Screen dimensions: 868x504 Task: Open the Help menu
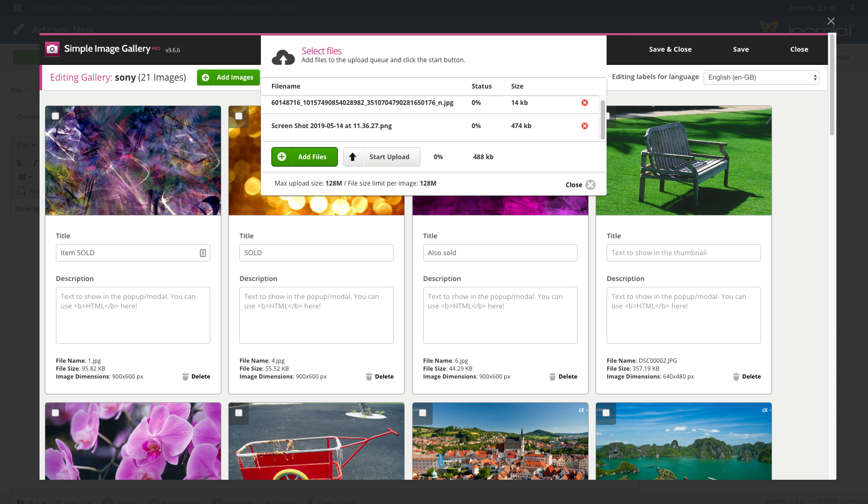(289, 8)
